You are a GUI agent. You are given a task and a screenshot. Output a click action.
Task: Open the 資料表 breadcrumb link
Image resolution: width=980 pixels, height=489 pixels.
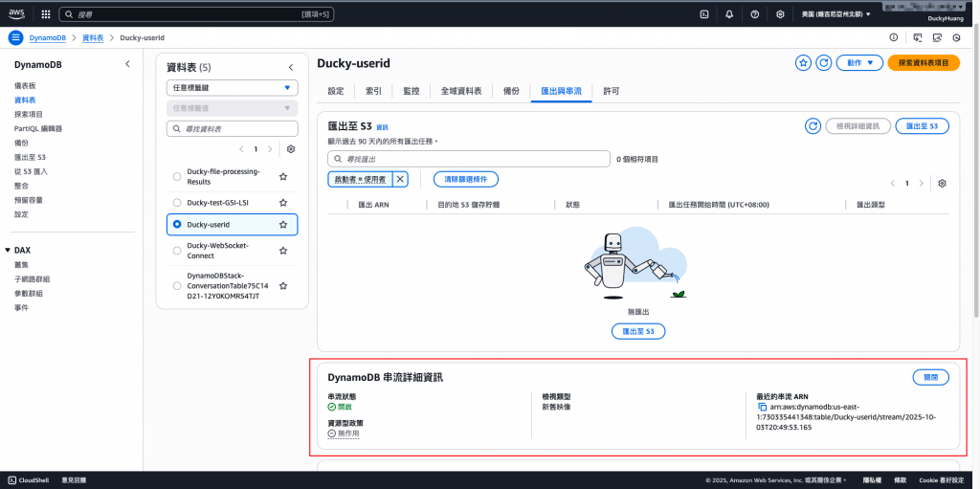coord(93,38)
